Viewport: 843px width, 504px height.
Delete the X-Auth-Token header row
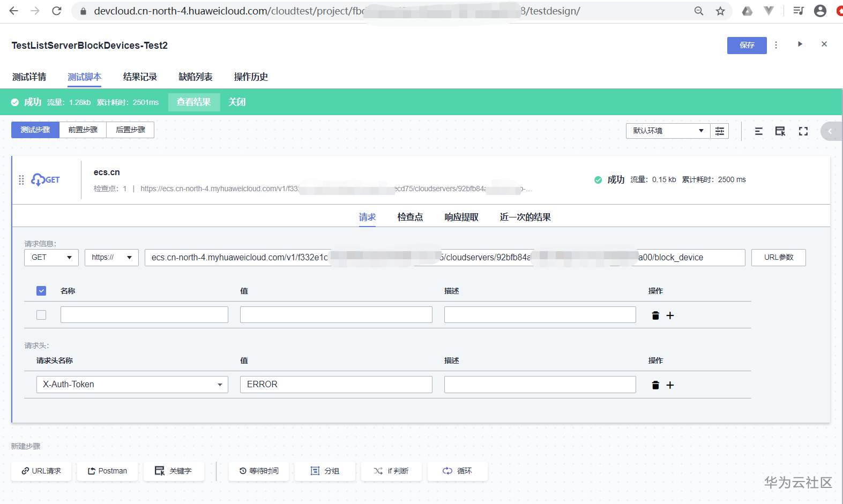(x=655, y=385)
